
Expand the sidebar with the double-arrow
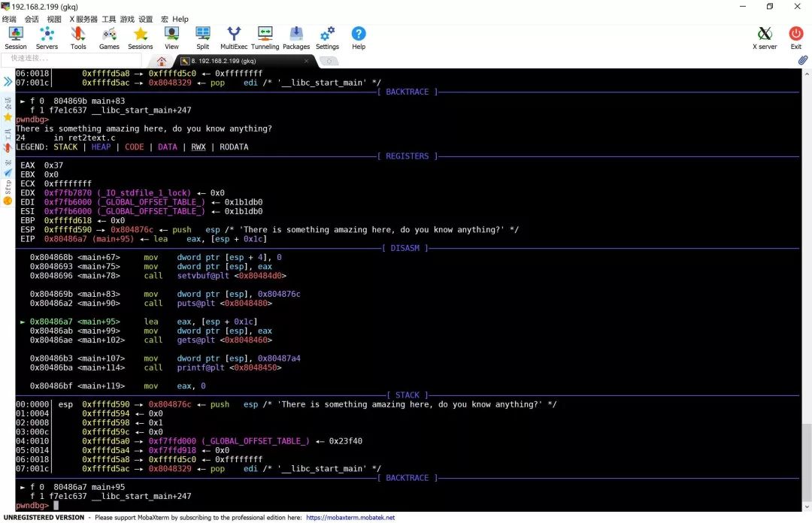coord(8,81)
